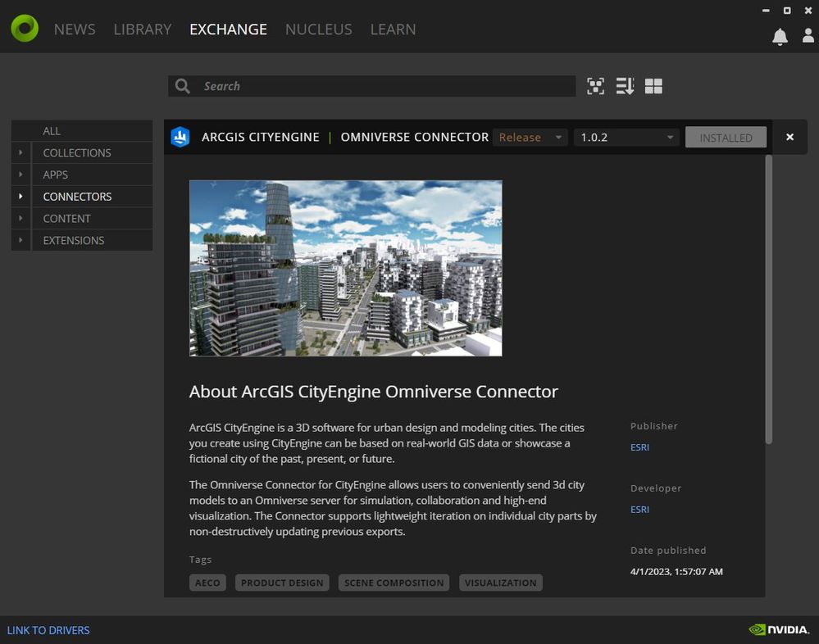Maximize the Omniverse Launcher window

tap(786, 11)
